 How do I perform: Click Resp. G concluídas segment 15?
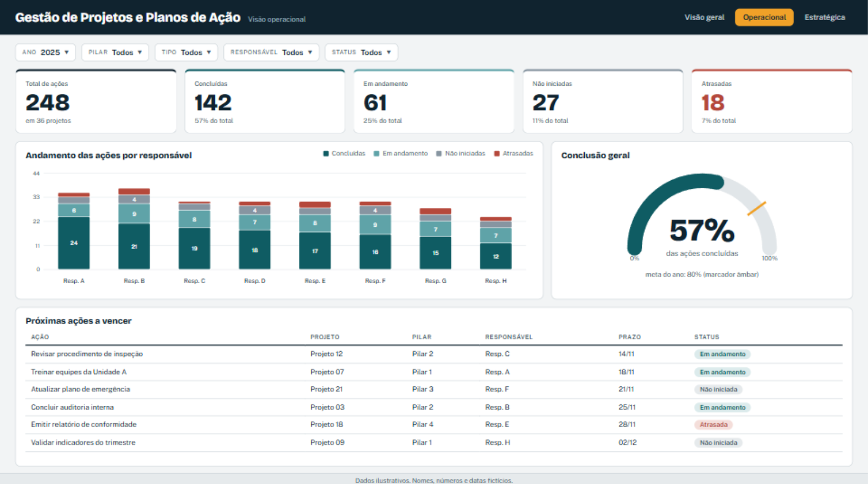point(436,253)
